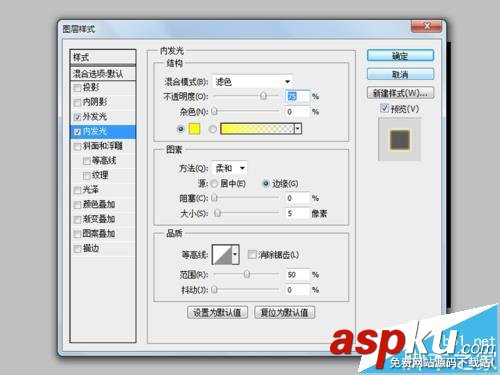Open the 等高线 contour picker arrow
Screen dimensions: 500x375
[235, 255]
